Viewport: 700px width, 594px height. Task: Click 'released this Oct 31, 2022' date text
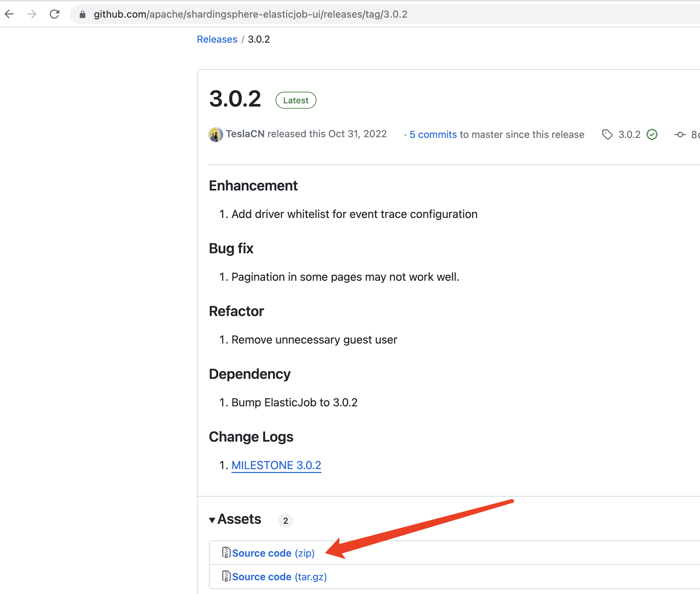327,134
